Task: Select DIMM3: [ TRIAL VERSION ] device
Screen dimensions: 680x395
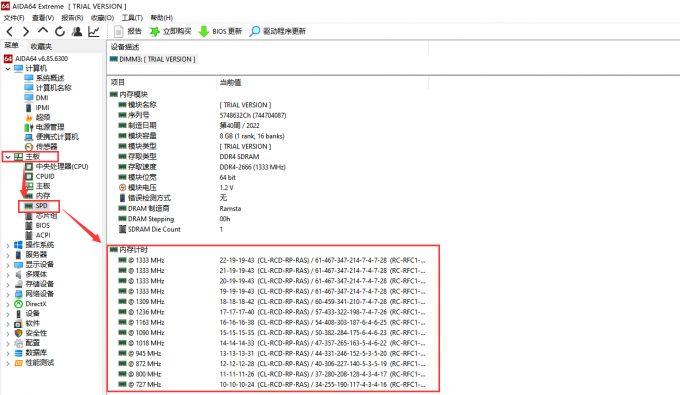Action: [x=153, y=59]
